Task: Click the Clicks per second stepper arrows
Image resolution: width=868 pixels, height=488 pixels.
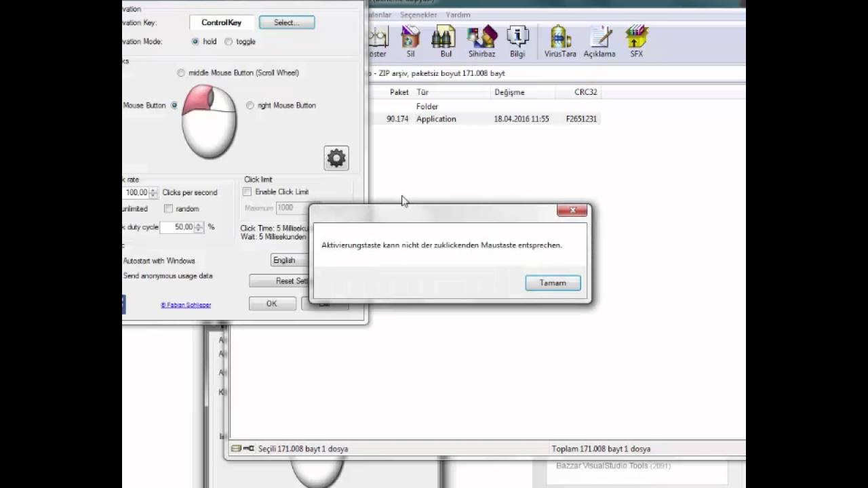Action: (x=153, y=192)
